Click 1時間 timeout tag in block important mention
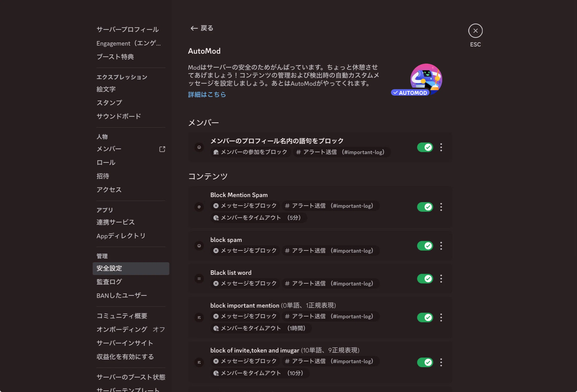Screen dimensions: 577x392 tap(261, 328)
